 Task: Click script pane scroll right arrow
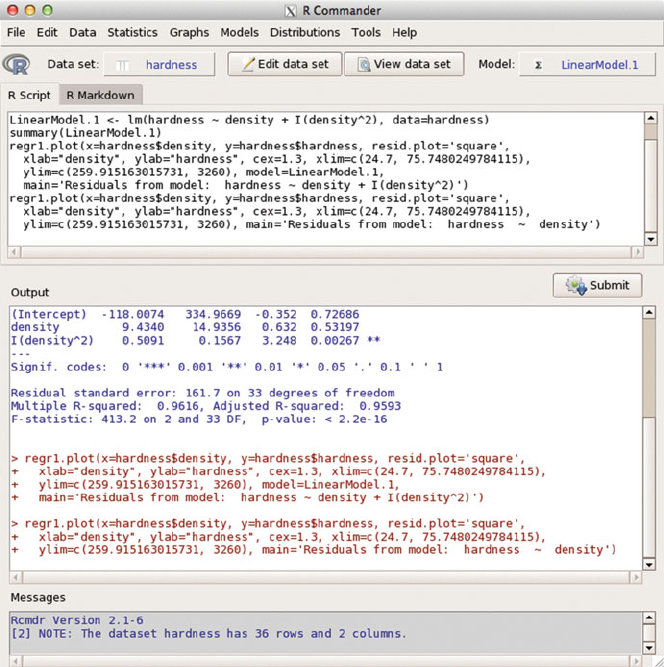[637, 252]
